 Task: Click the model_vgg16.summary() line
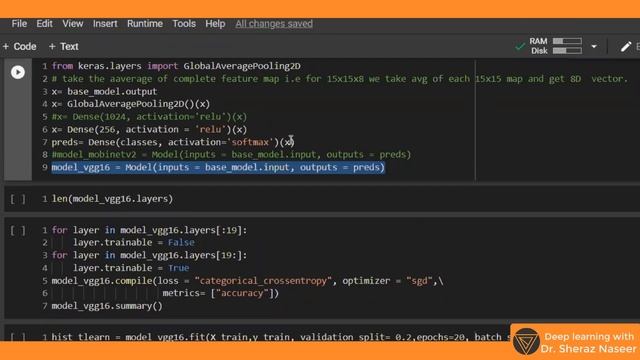click(x=107, y=306)
